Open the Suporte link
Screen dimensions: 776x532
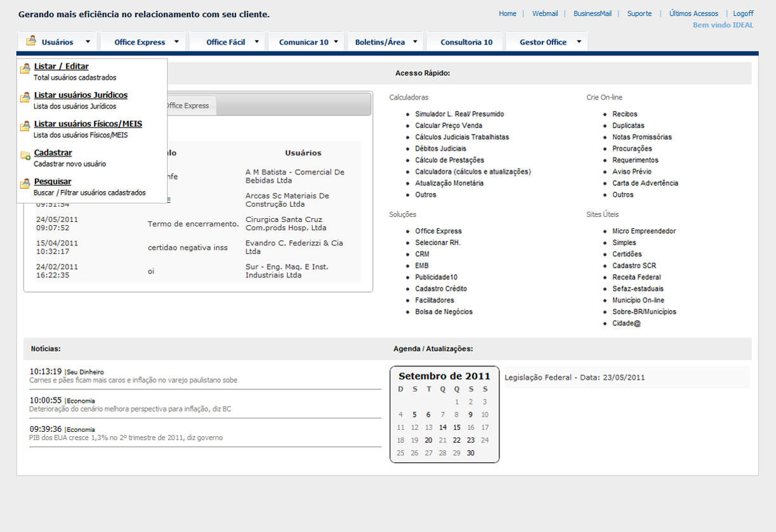640,13
